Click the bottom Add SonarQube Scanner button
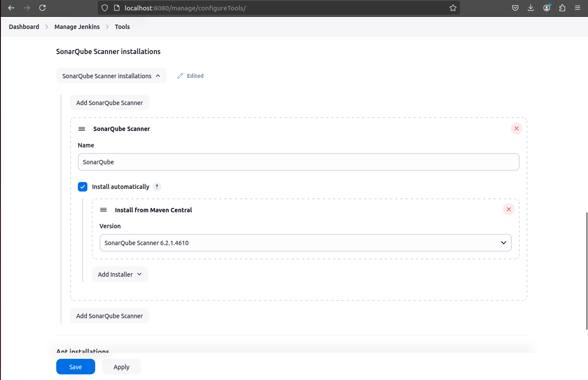588x380 pixels. tap(109, 316)
